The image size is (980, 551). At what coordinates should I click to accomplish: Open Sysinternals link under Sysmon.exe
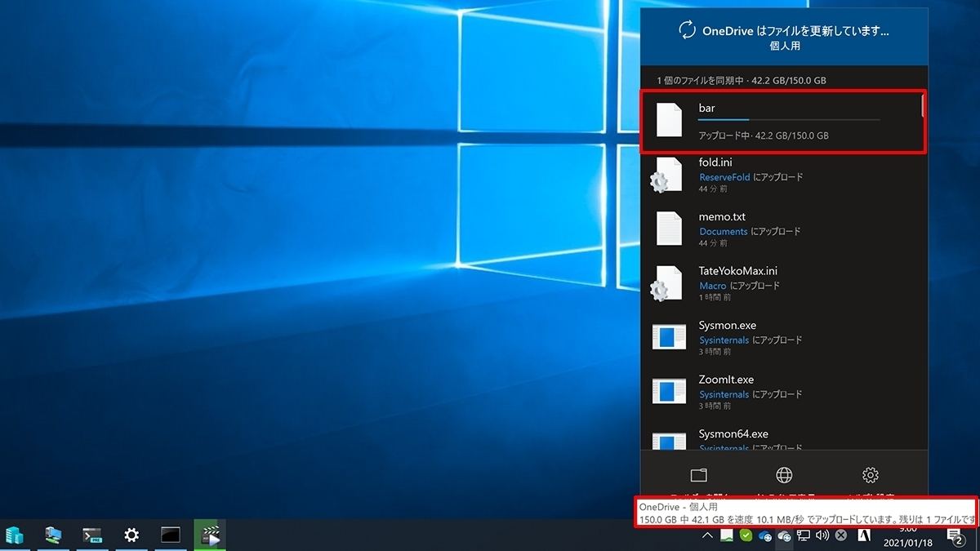coord(724,340)
